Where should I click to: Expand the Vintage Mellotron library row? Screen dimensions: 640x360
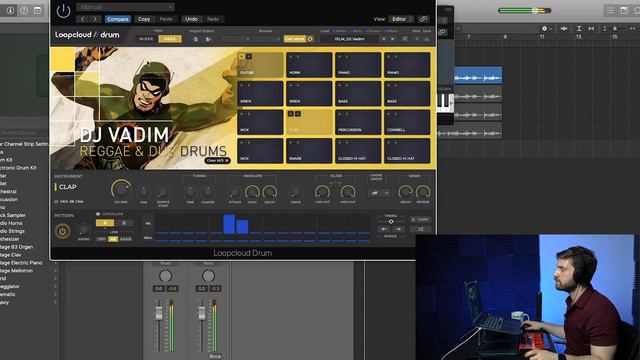click(x=56, y=271)
